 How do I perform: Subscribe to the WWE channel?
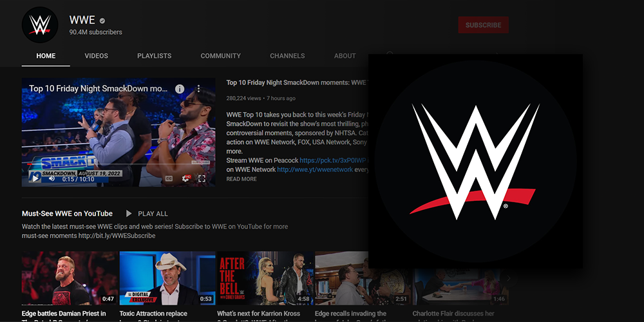click(484, 25)
